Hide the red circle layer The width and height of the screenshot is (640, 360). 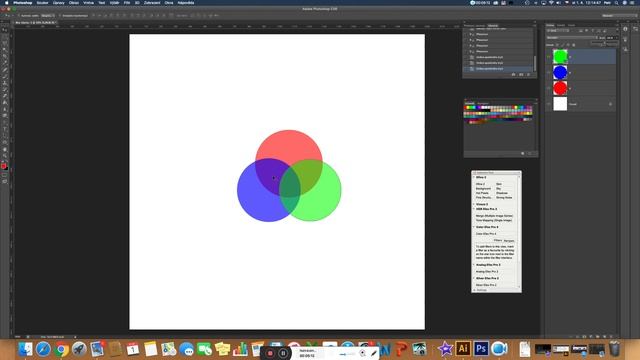pyautogui.click(x=549, y=88)
